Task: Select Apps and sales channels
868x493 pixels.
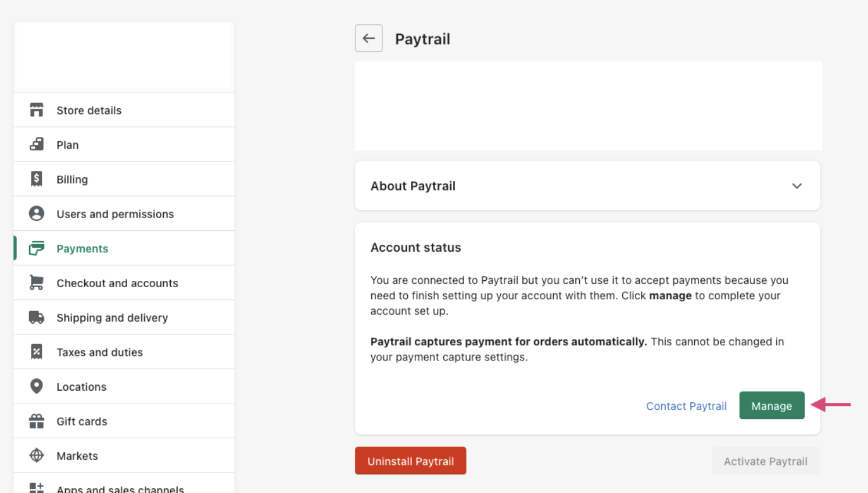Action: coord(120,488)
